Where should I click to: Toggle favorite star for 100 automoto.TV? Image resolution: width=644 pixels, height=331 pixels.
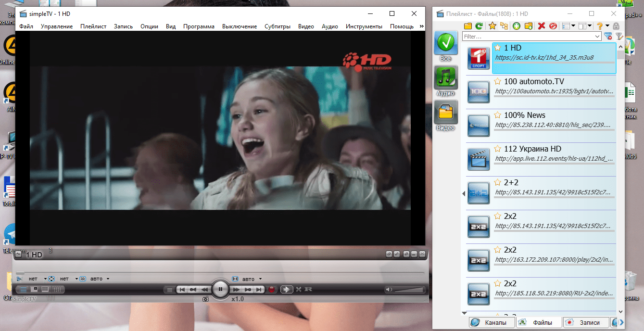[x=498, y=82]
